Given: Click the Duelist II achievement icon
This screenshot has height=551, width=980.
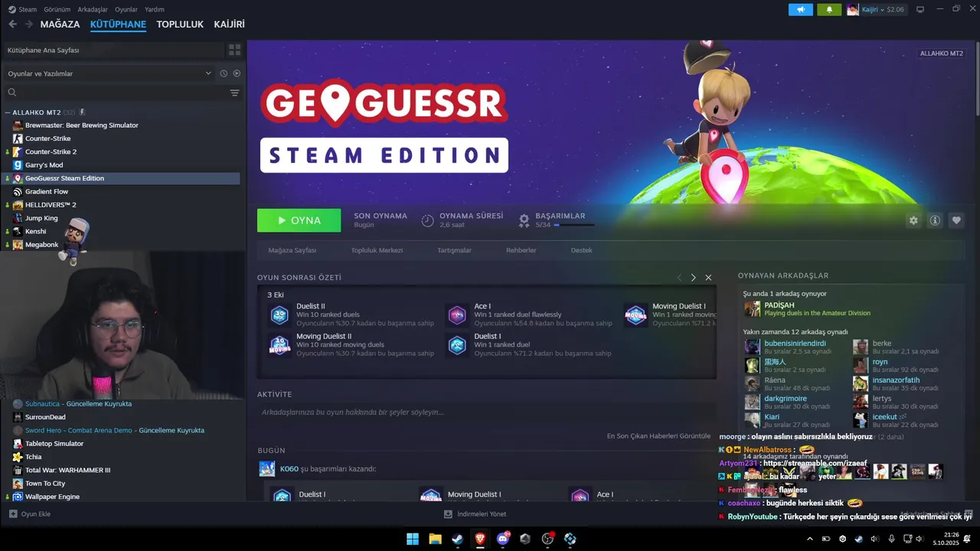Looking at the screenshot, I should pos(279,315).
